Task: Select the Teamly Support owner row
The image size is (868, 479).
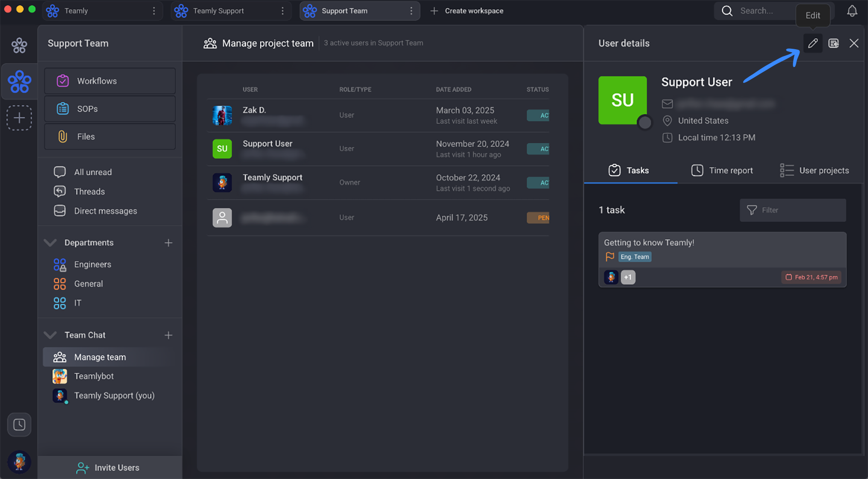Action: [378, 183]
